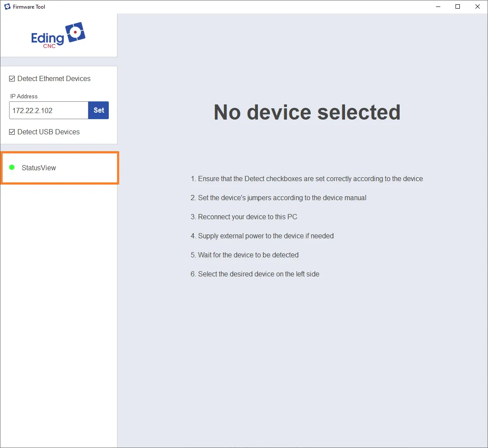Click the Set button for IP address

(99, 110)
